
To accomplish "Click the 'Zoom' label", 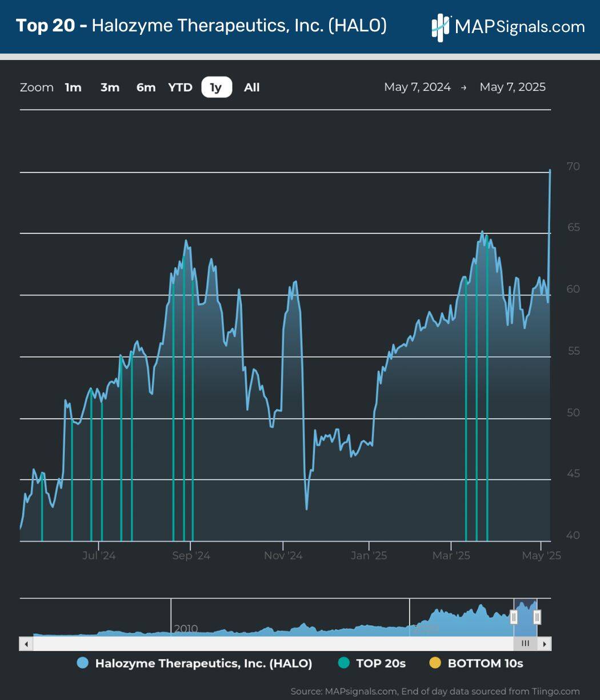I will click(37, 87).
